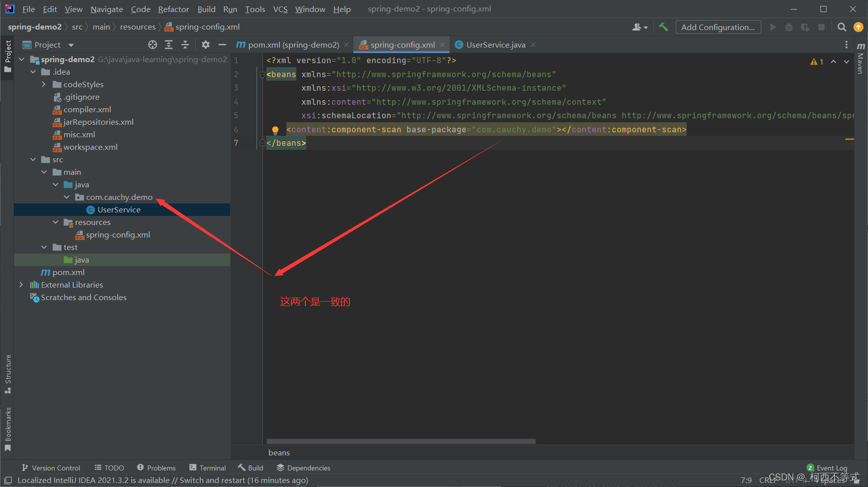Open Terminal tool window
This screenshot has height=487, width=868.
click(207, 468)
